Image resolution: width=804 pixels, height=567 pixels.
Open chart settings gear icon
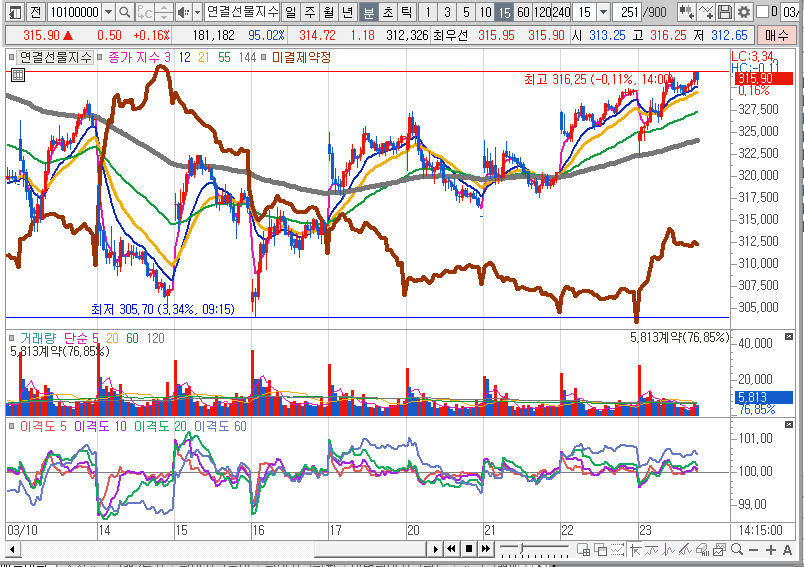pyautogui.click(x=743, y=12)
